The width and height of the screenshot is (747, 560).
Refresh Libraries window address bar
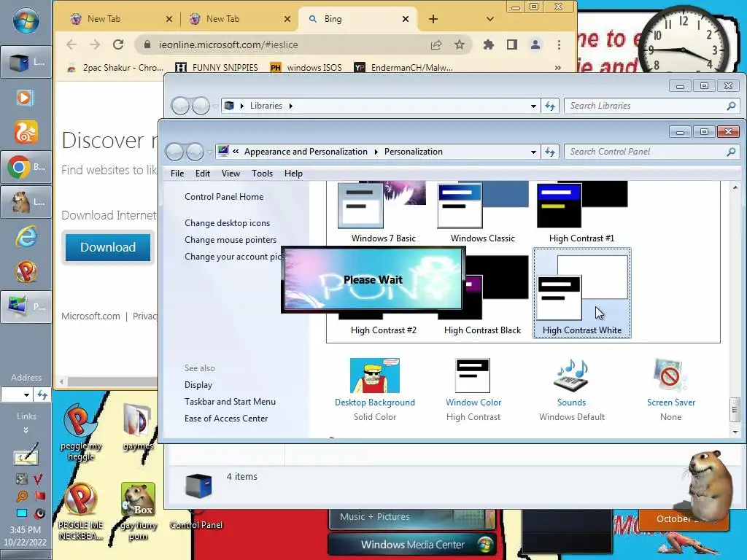[550, 106]
